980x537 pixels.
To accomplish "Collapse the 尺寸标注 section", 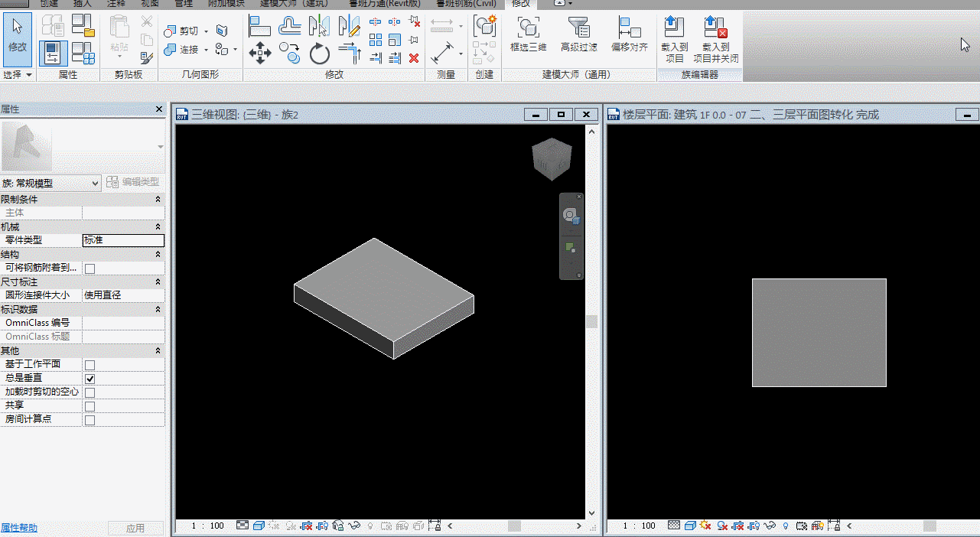I will pyautogui.click(x=158, y=282).
